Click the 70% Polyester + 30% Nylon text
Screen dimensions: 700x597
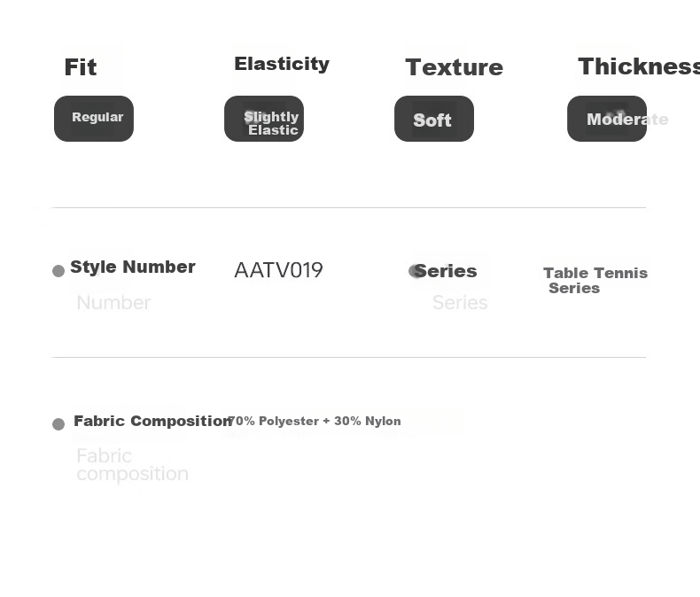point(314,421)
